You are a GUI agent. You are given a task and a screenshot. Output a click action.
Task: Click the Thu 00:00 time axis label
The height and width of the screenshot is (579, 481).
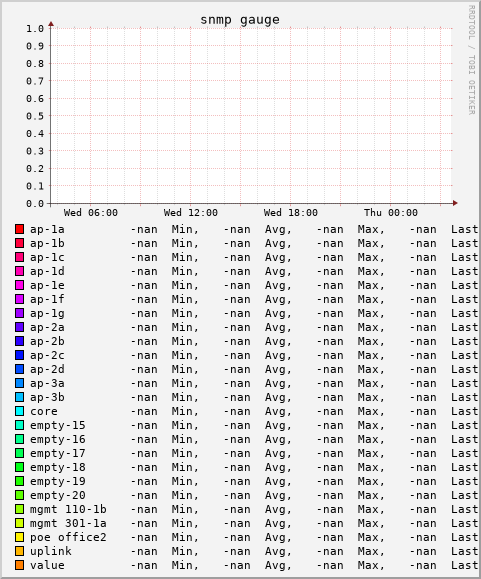click(391, 213)
